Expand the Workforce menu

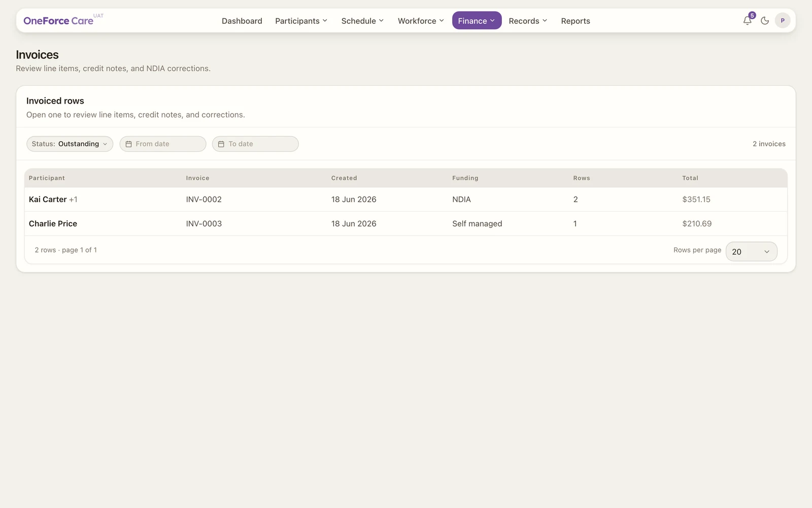tap(421, 21)
